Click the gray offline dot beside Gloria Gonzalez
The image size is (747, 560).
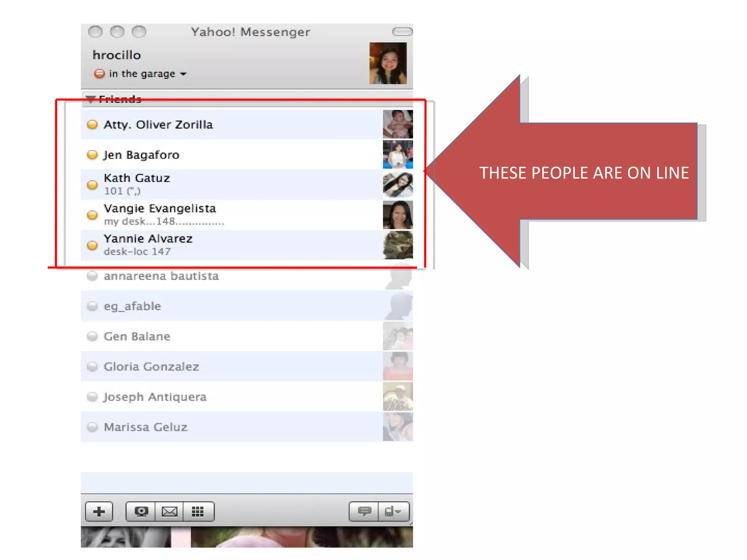(92, 366)
